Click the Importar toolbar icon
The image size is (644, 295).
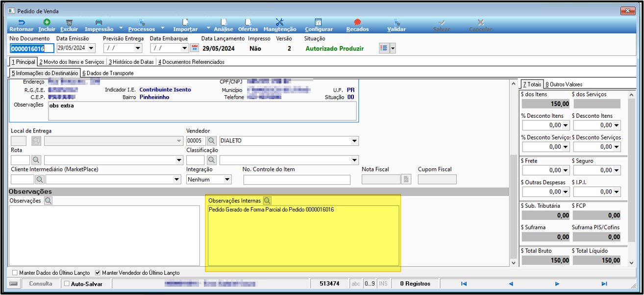(x=185, y=22)
